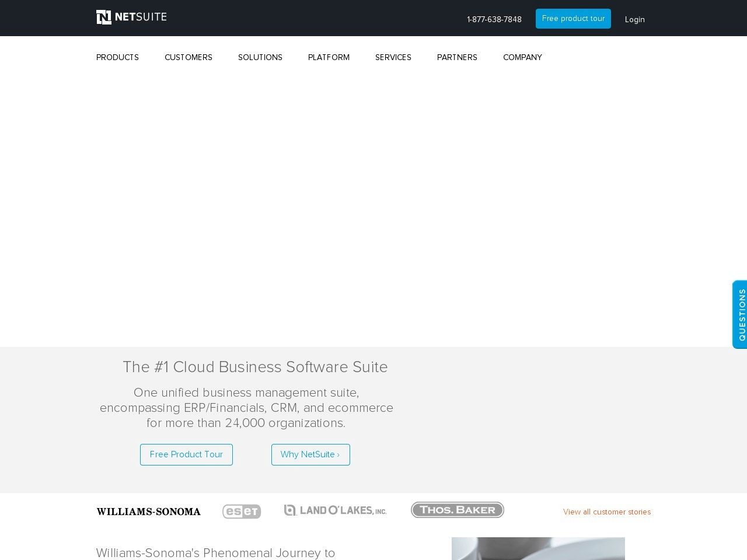747x560 pixels.
Task: Open the Questions side tab
Action: coord(740,314)
